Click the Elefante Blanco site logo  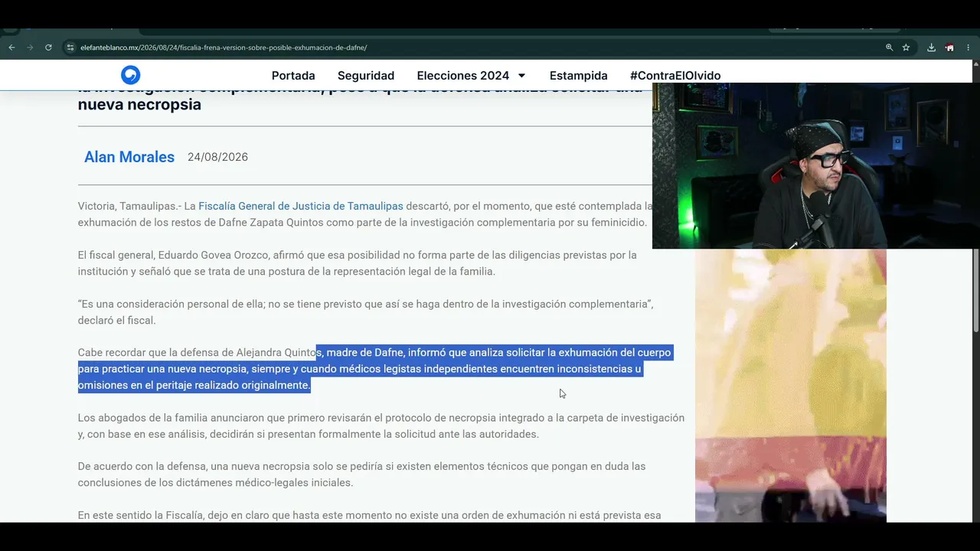(x=131, y=75)
